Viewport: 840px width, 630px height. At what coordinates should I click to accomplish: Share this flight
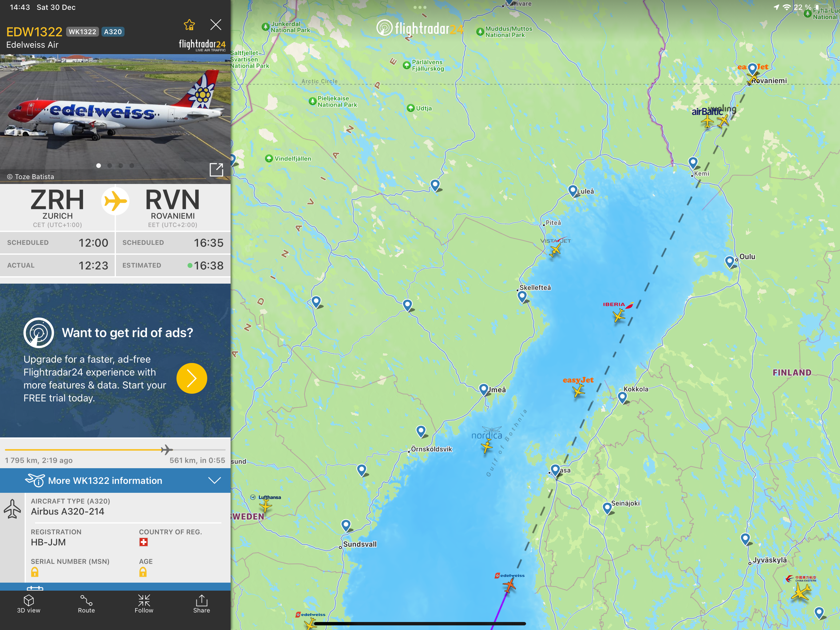pos(201,604)
